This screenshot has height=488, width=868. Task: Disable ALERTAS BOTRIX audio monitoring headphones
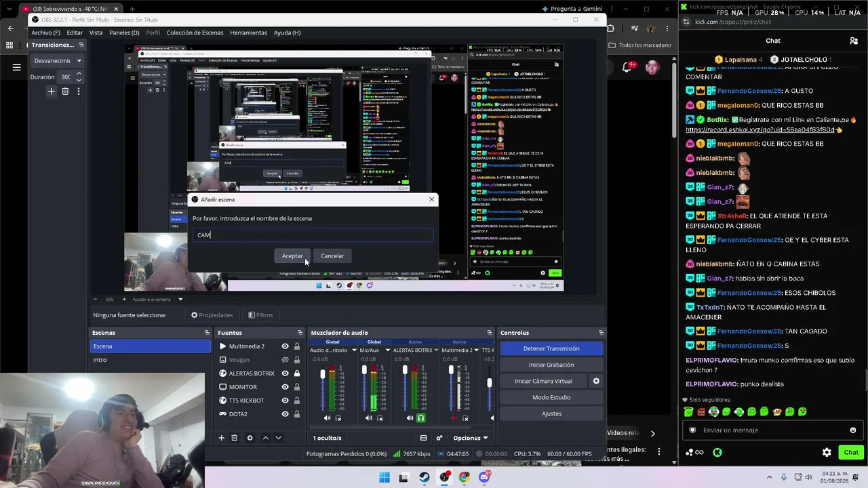tap(421, 418)
